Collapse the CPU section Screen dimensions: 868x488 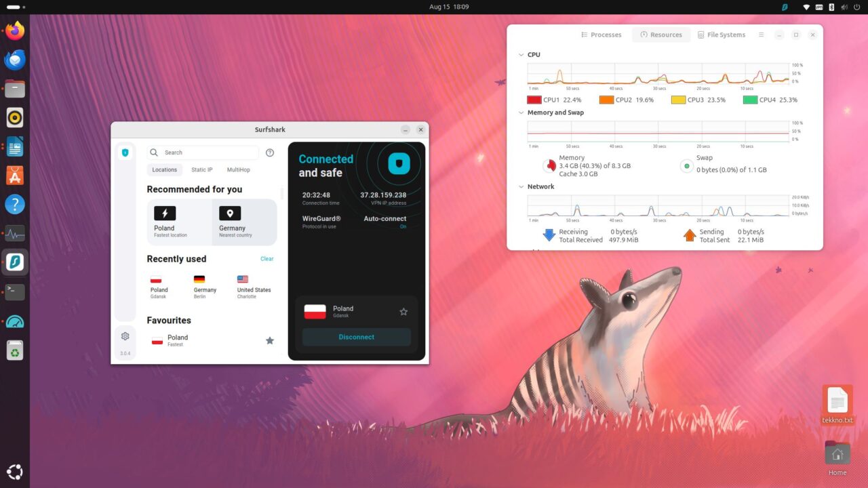point(521,55)
